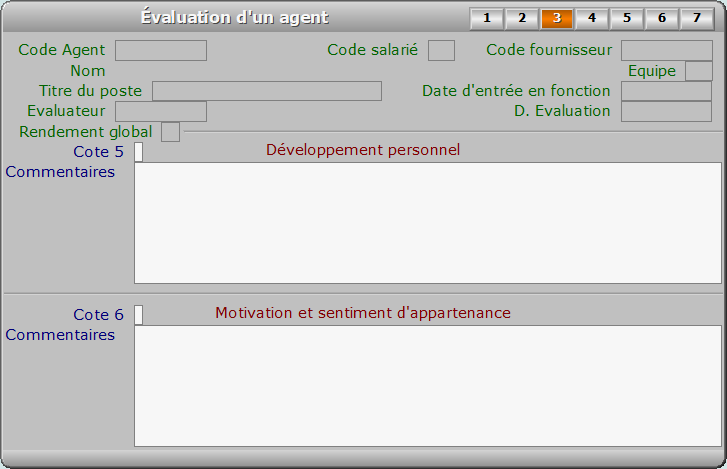Focus the Code salarié field
727x469 pixels.
pyautogui.click(x=441, y=51)
